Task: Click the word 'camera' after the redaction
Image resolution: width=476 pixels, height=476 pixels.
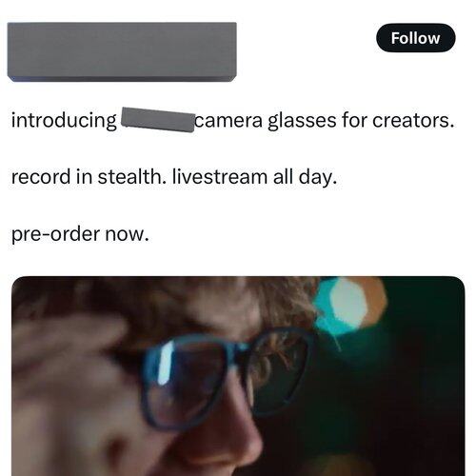Action: click(x=228, y=121)
